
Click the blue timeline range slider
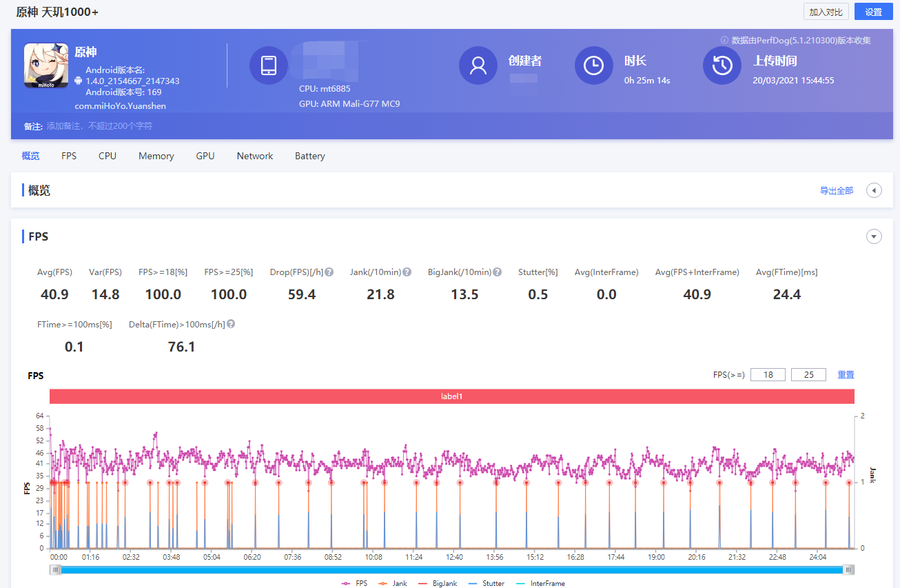pos(450,569)
